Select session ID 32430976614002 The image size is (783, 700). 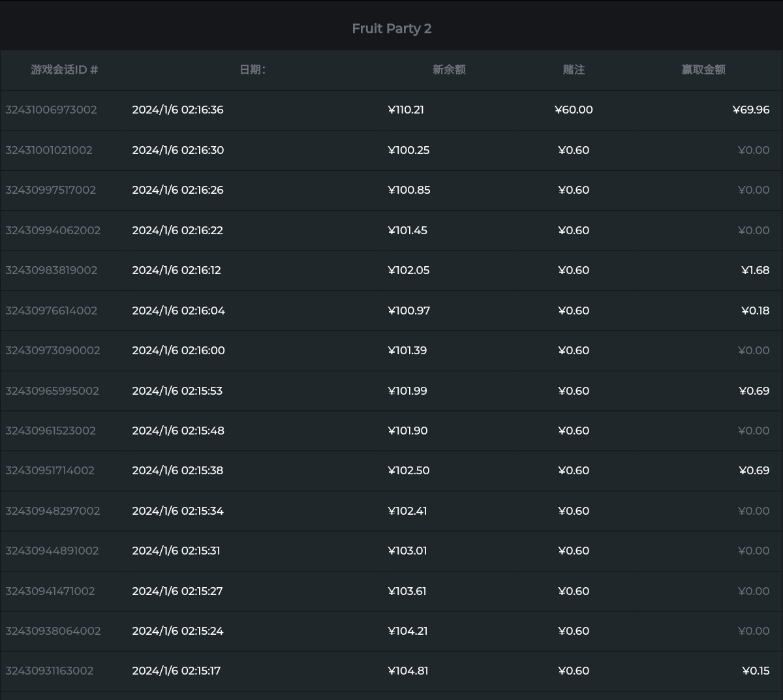(x=51, y=311)
